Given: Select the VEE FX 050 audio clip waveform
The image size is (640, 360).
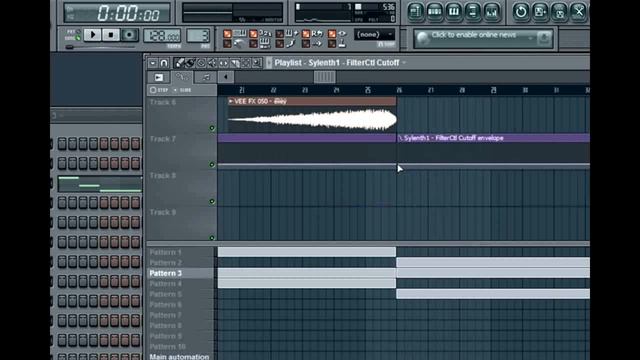Looking at the screenshot, I should pos(312,120).
